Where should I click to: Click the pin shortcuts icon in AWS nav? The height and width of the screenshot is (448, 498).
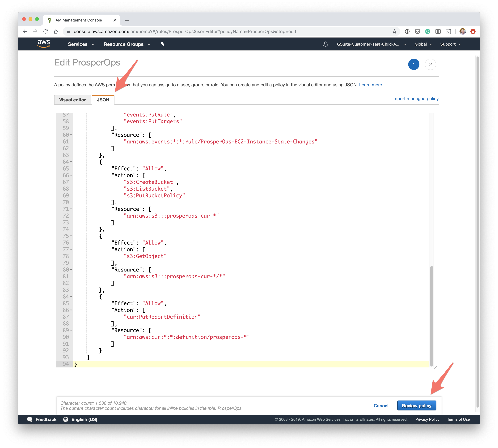162,44
